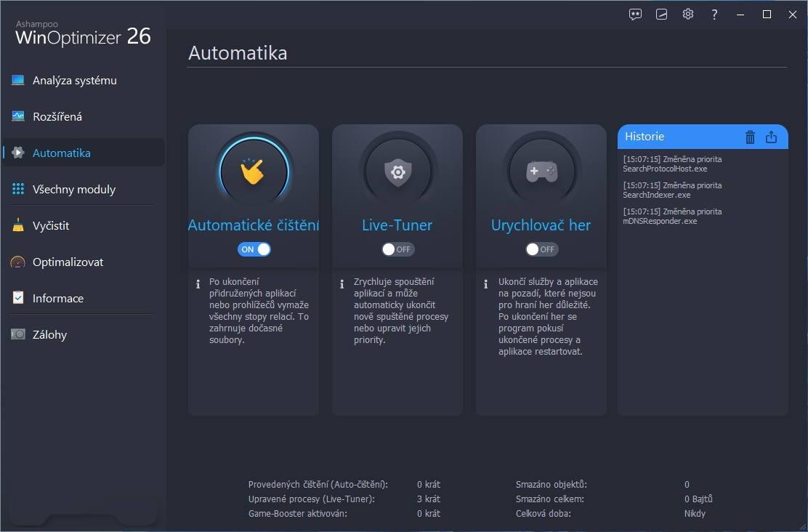This screenshot has width=808, height=532.
Task: Click the Live-Tuner description text
Action: tap(401, 311)
